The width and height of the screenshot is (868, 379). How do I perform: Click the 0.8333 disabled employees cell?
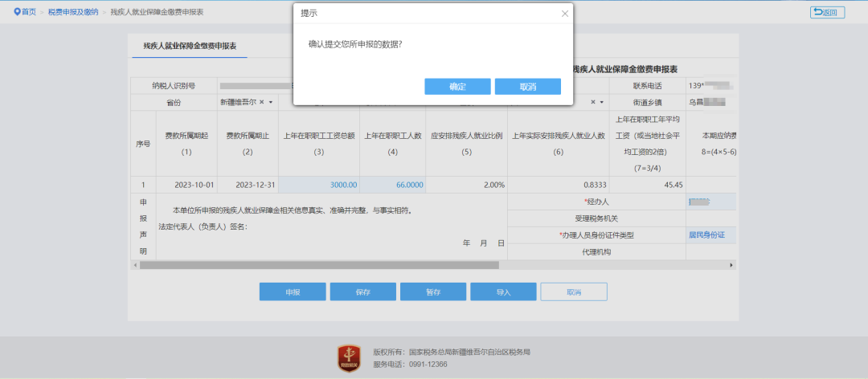[558, 185]
